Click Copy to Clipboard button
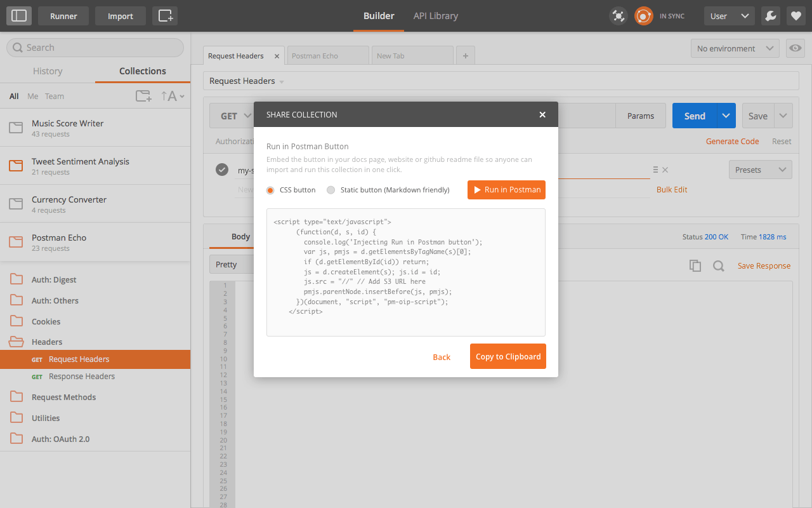The width and height of the screenshot is (812, 508). [508, 356]
